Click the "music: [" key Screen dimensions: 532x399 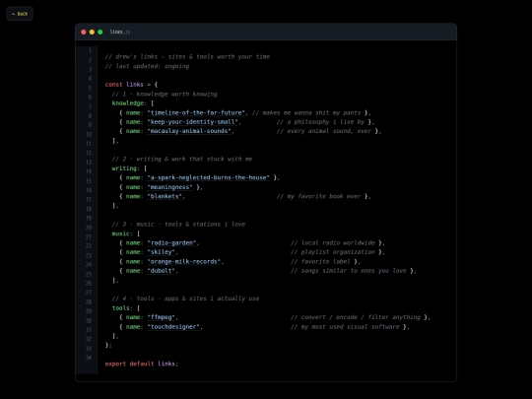pyautogui.click(x=126, y=233)
